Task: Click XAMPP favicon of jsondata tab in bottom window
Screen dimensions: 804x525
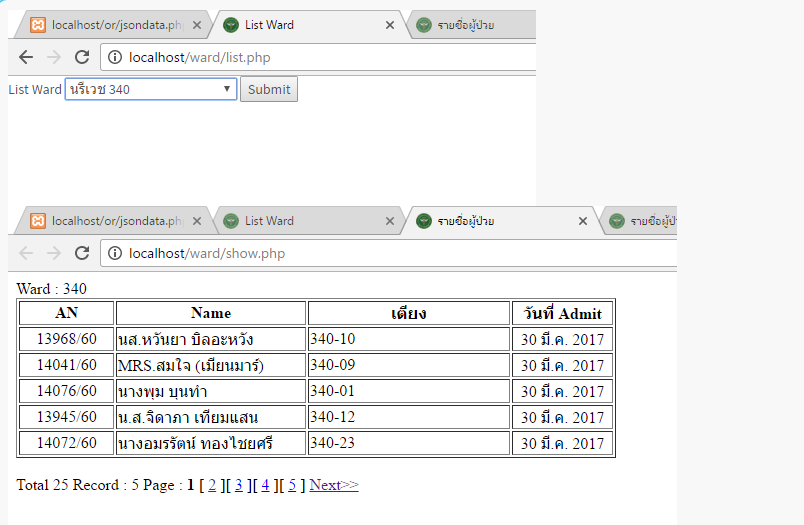Action: click(x=38, y=220)
